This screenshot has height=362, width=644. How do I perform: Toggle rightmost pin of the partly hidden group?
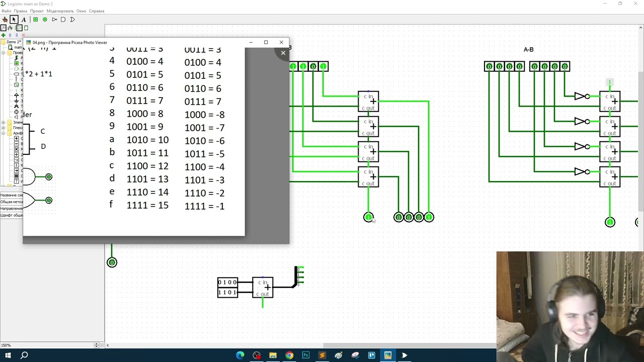pyautogui.click(x=323, y=66)
